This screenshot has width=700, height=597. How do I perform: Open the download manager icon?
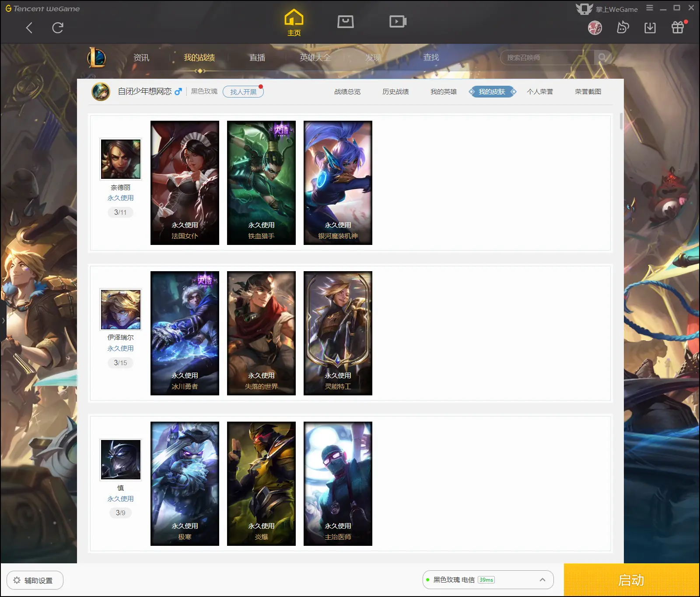pos(650,28)
